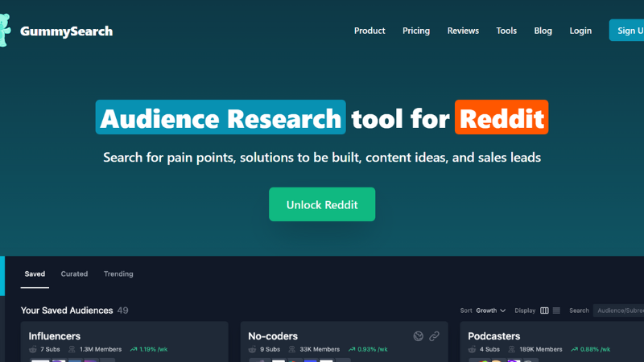644x362 pixels.
Task: Click the Sign Up button
Action: coord(627,31)
